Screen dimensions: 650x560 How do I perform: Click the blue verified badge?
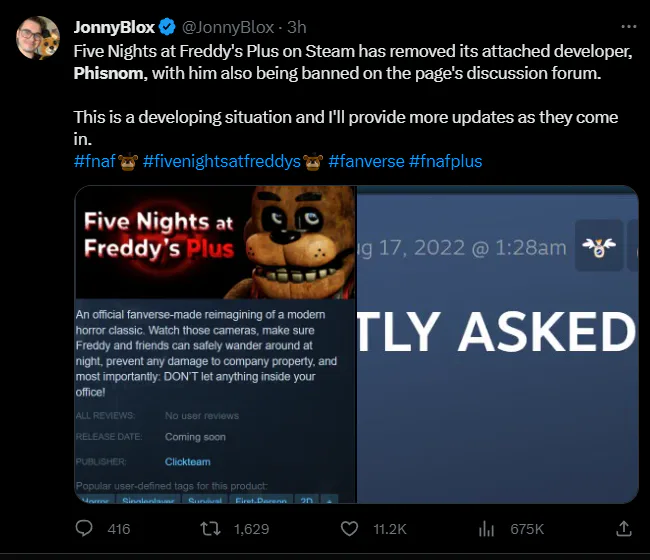point(167,27)
